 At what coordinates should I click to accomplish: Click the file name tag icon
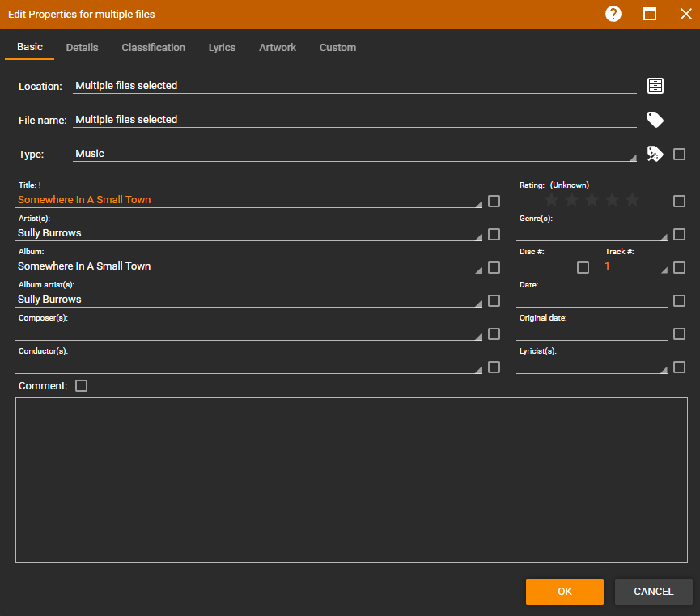[x=655, y=120]
